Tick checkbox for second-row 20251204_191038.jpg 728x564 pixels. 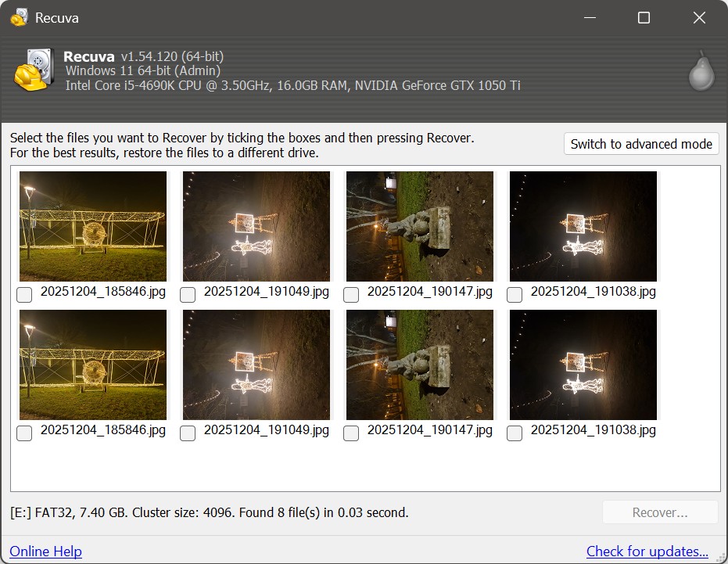[515, 433]
